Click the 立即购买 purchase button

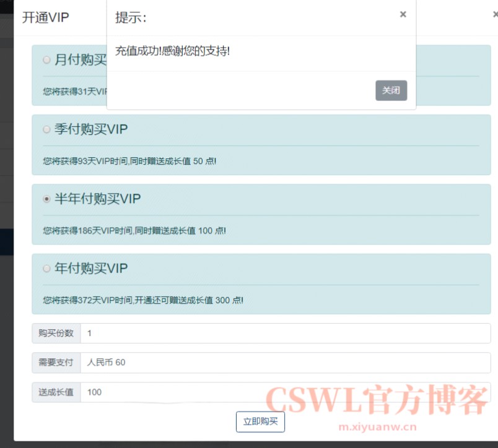click(x=260, y=421)
